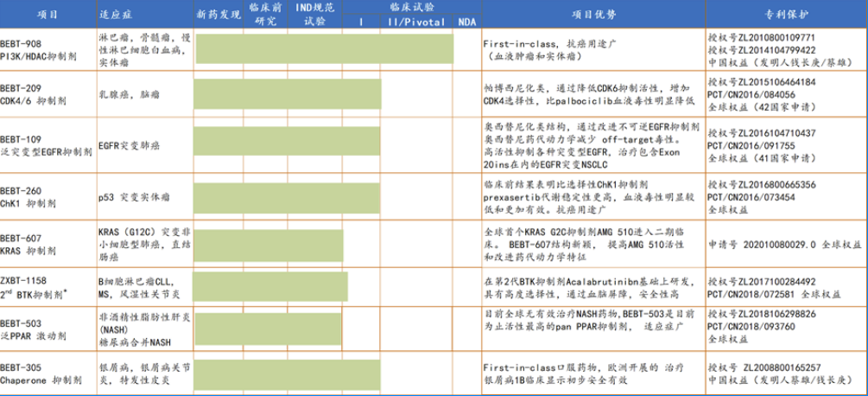
Task: Click 'PI3K/HDAC抑制剂' text
Action: (x=39, y=56)
